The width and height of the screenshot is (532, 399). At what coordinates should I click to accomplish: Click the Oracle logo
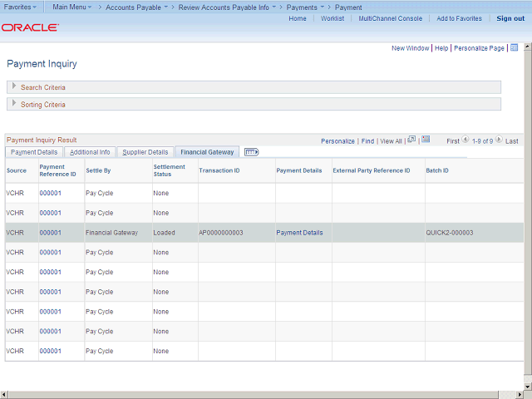(x=30, y=27)
